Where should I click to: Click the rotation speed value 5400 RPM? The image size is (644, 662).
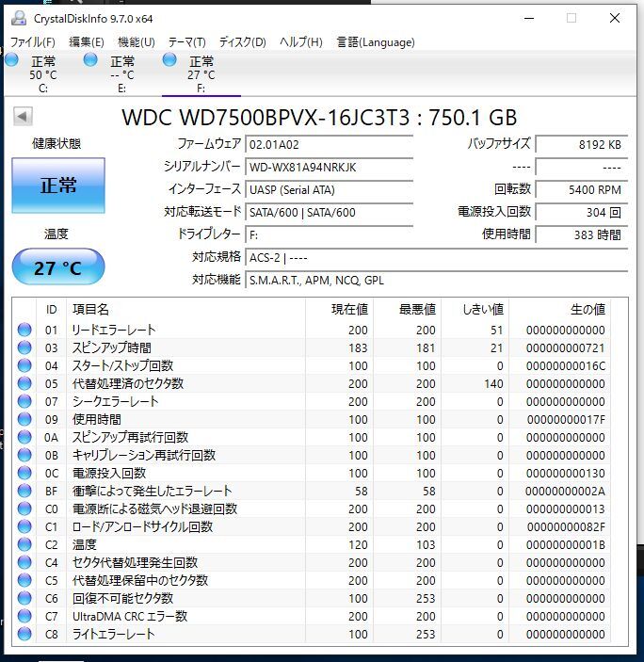(582, 189)
